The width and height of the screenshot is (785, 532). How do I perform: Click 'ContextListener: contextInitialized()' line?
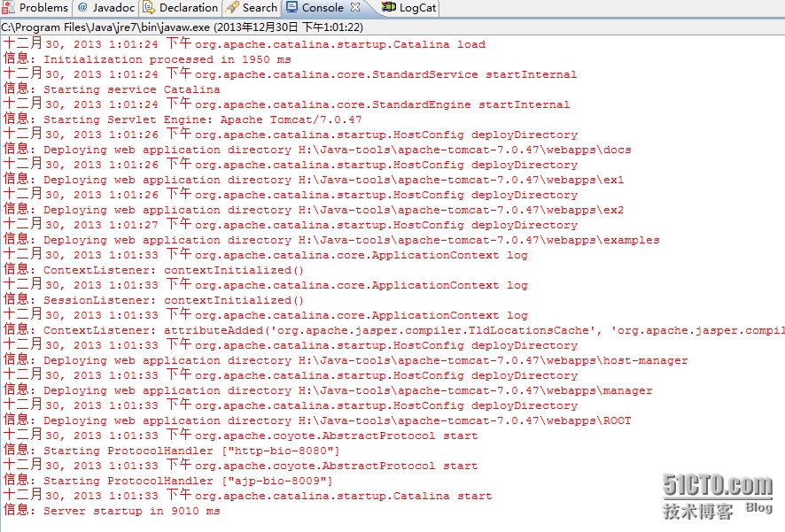pyautogui.click(x=153, y=269)
